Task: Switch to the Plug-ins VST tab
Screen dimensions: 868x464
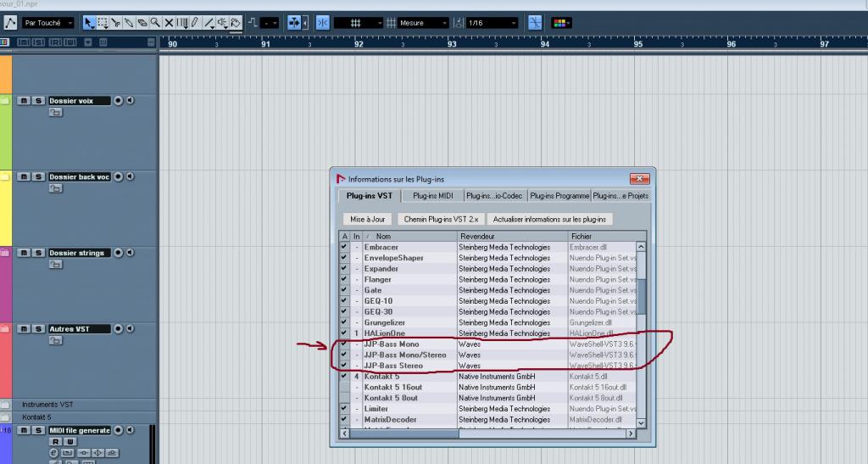Action: [370, 195]
